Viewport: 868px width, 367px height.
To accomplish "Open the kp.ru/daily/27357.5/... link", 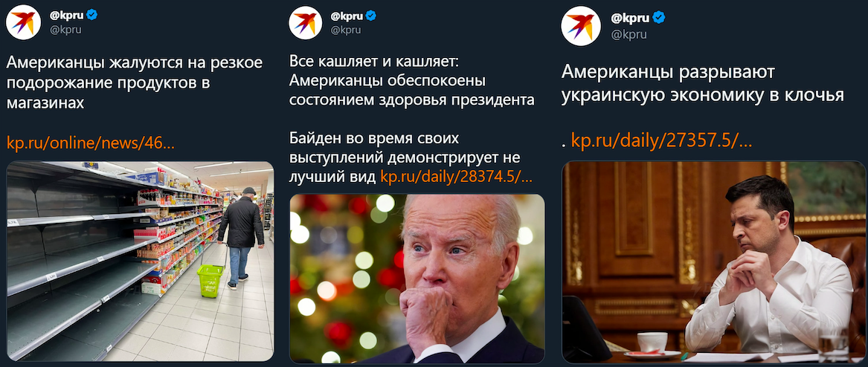I will [x=661, y=141].
